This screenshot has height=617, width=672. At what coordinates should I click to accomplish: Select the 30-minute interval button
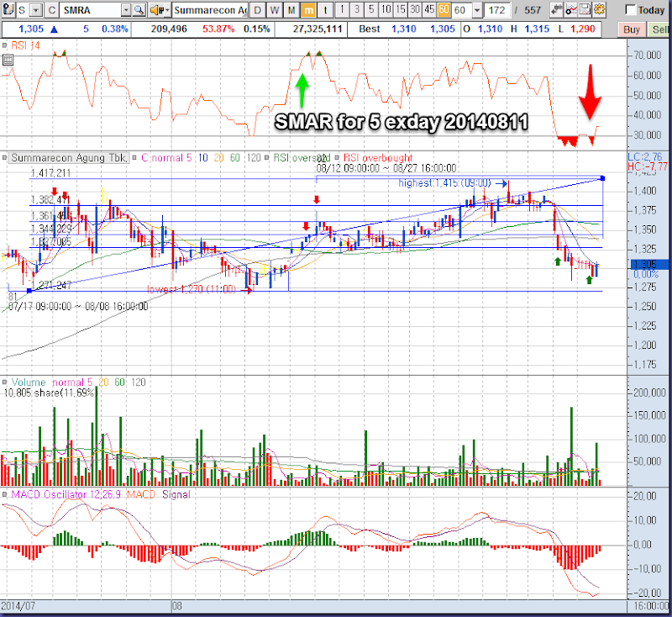[x=415, y=9]
